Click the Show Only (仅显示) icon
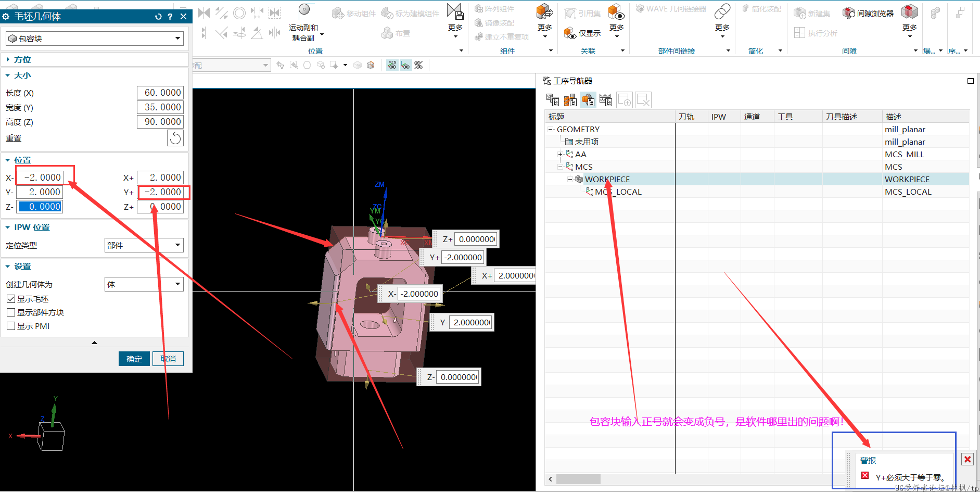This screenshot has width=980, height=494. 570,33
